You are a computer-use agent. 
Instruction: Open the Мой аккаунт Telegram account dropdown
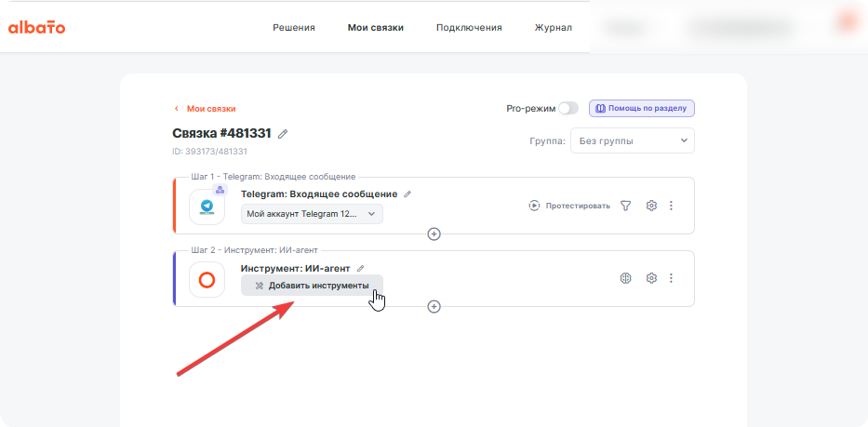click(x=312, y=214)
